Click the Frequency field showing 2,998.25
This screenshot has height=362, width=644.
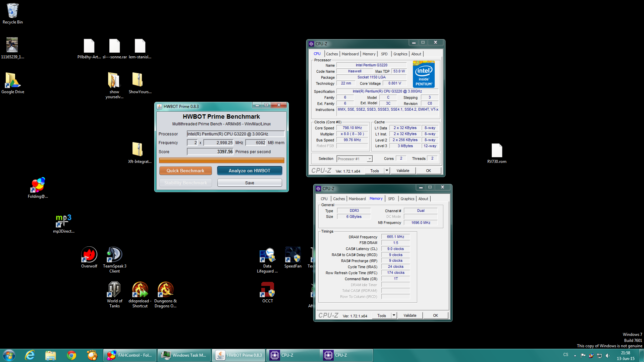[218, 142]
